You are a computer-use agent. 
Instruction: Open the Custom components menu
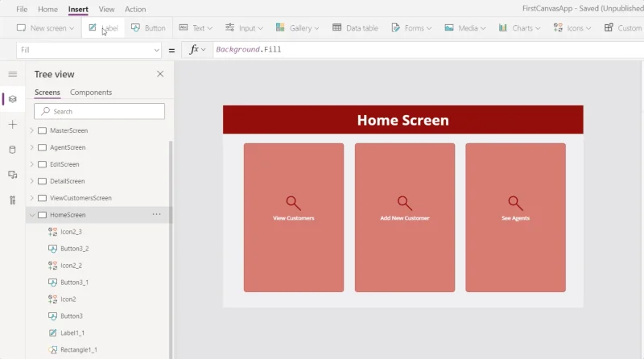click(623, 28)
